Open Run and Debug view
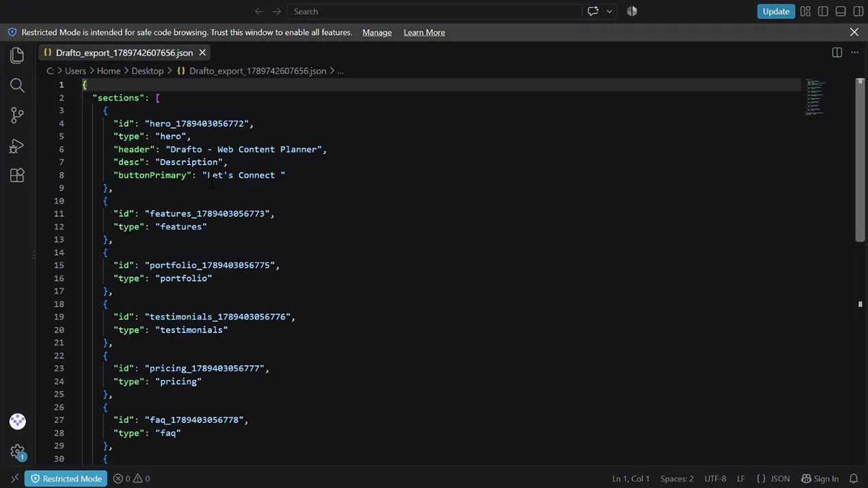This screenshot has height=488, width=868. click(17, 146)
